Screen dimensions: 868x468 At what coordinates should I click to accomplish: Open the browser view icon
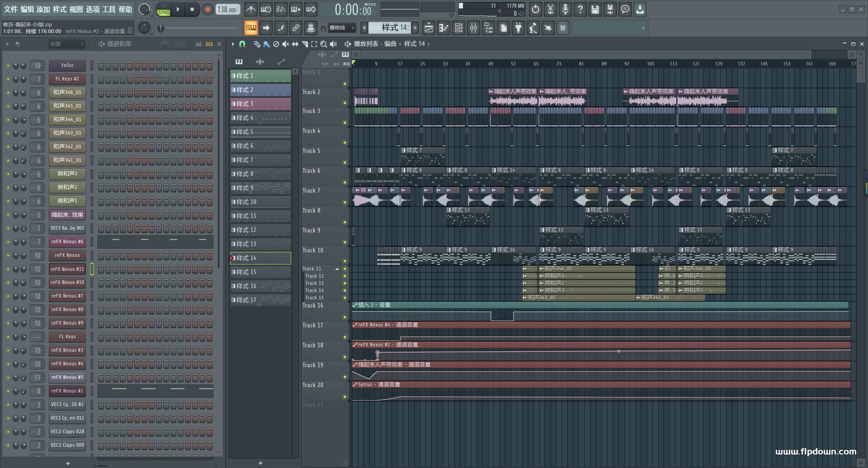point(489,28)
